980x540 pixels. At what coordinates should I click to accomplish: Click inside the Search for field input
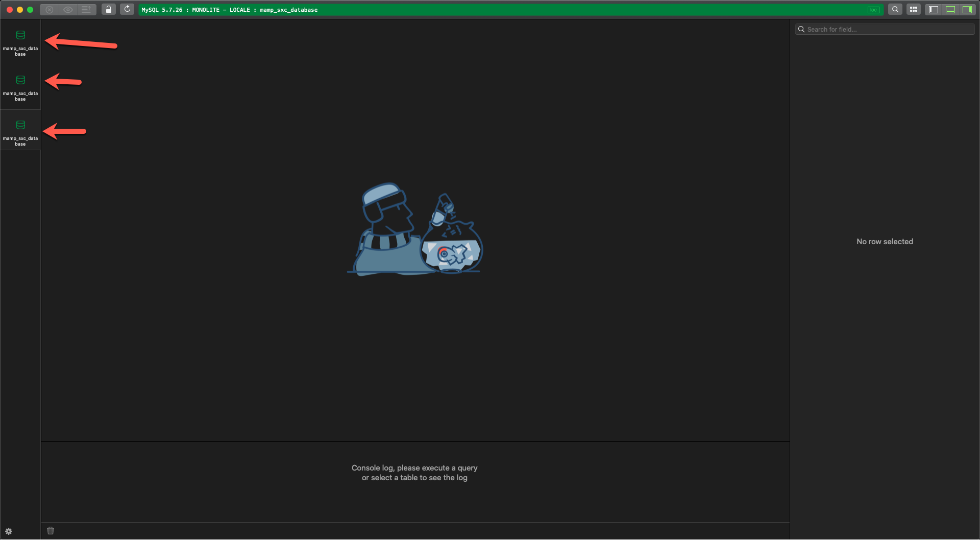coord(885,29)
